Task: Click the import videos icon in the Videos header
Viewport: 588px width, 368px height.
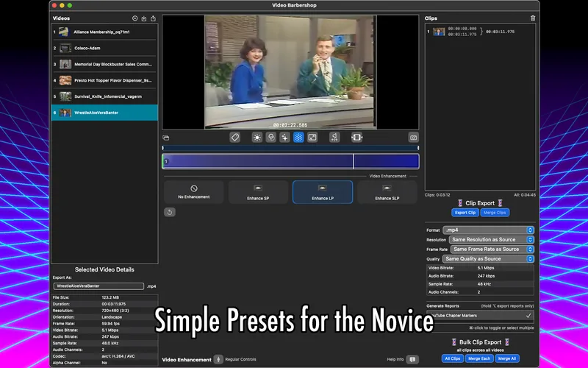Action: point(144,18)
